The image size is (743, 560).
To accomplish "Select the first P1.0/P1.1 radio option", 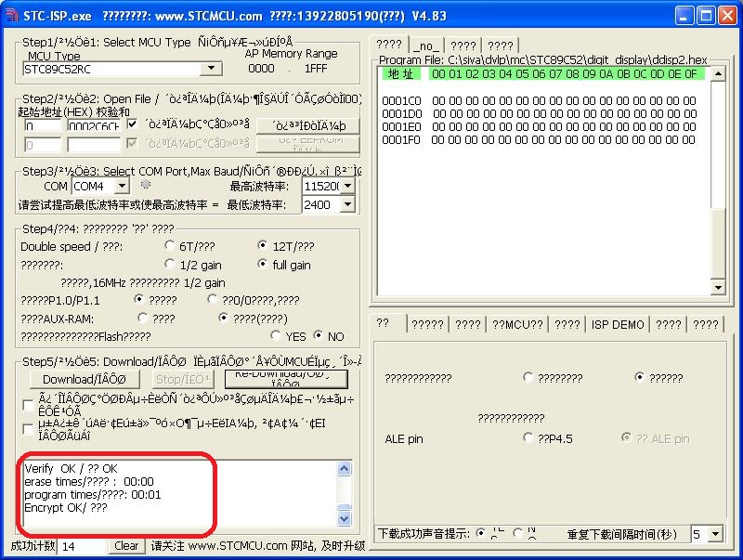I will 138,299.
